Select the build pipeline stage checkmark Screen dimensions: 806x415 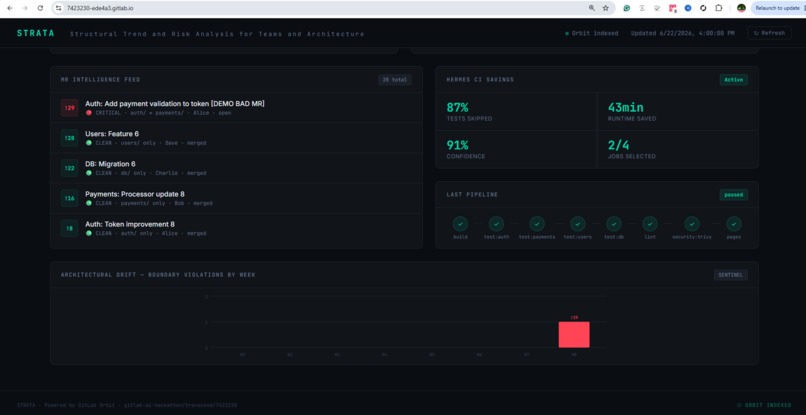point(460,224)
